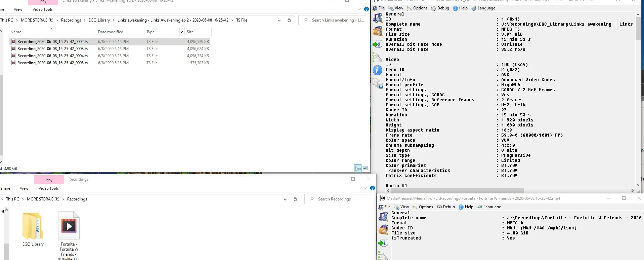This screenshot has width=644, height=260.
Task: Open folder icon in lower MediaInfo sidebar
Action: [x=383, y=230]
